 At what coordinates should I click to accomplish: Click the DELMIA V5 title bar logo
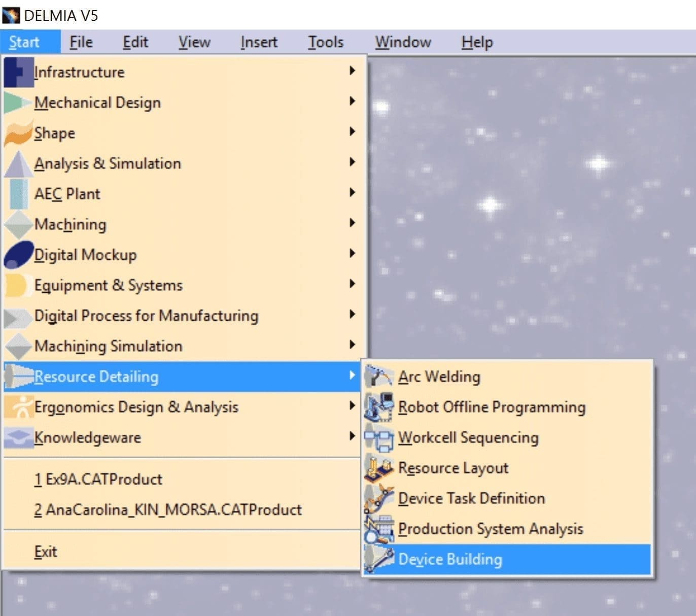(11, 15)
